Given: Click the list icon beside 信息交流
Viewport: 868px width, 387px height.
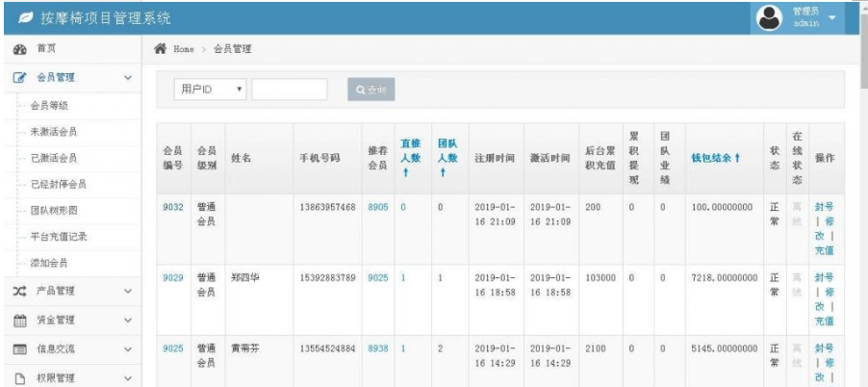Looking at the screenshot, I should click(x=20, y=349).
